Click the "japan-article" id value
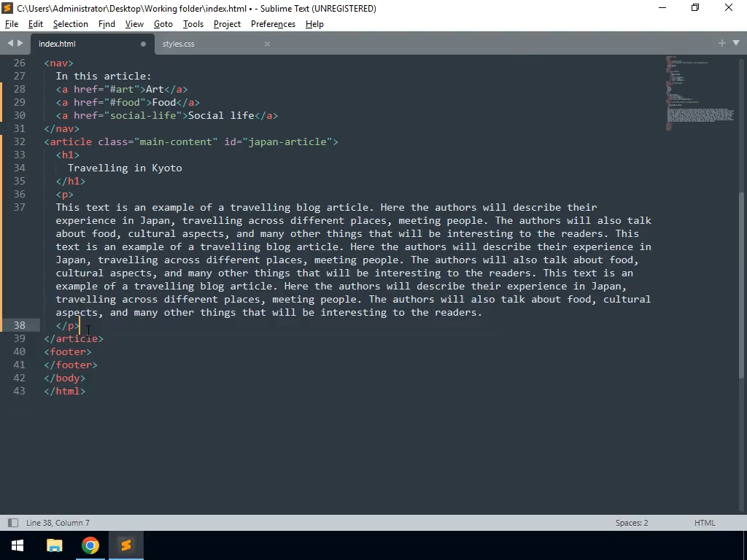Image resolution: width=747 pixels, height=560 pixels. (287, 141)
